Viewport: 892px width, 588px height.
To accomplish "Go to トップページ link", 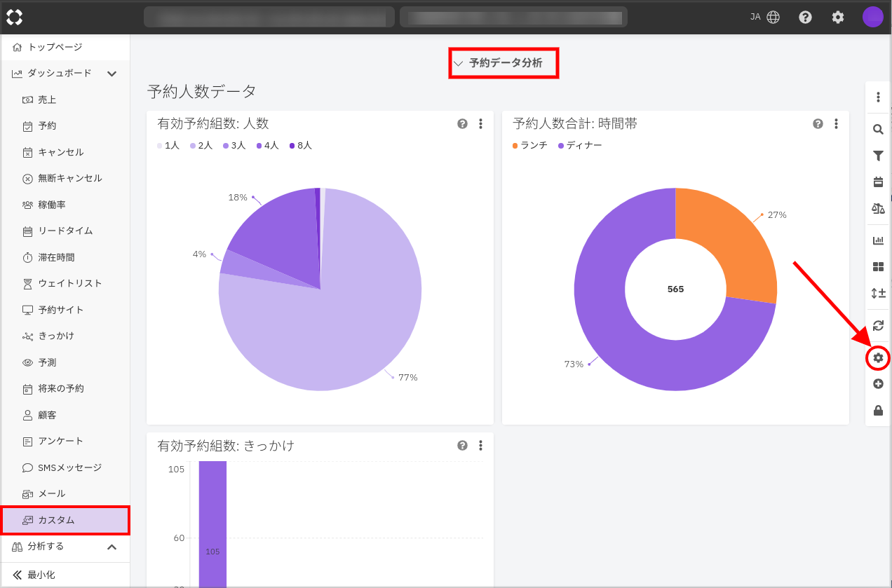I will [x=55, y=47].
